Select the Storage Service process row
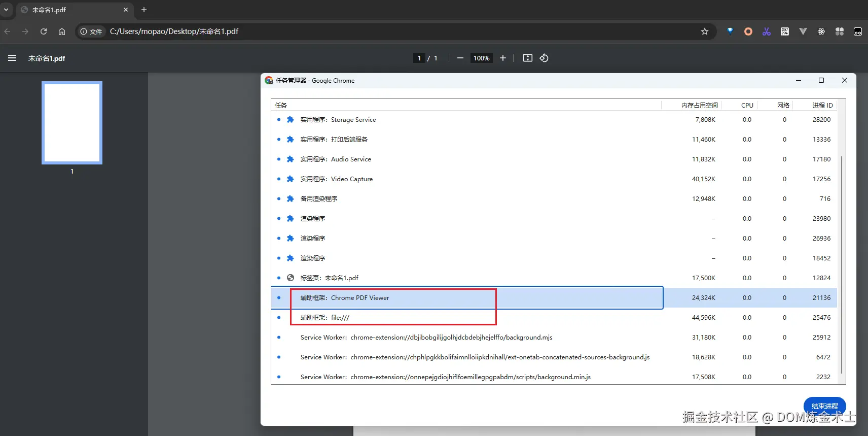Image resolution: width=868 pixels, height=436 pixels. pyautogui.click(x=554, y=120)
